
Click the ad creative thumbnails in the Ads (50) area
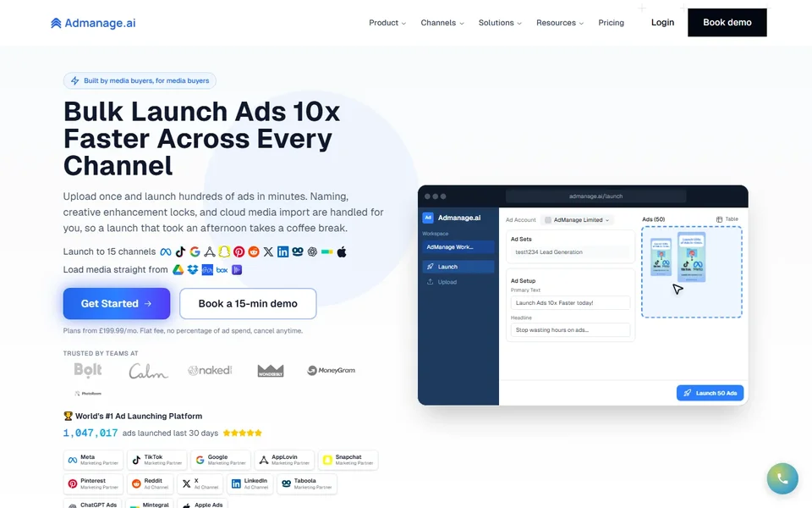tap(678, 257)
